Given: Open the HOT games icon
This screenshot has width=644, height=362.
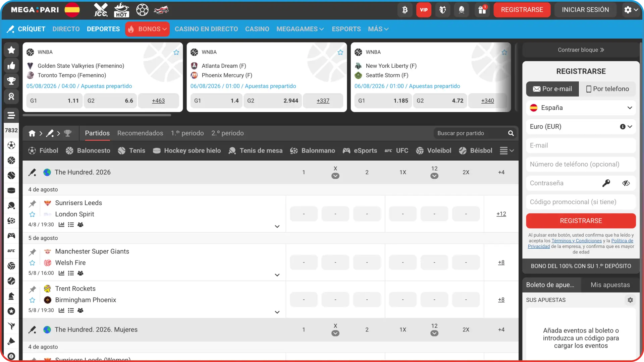Looking at the screenshot, I should 121,10.
